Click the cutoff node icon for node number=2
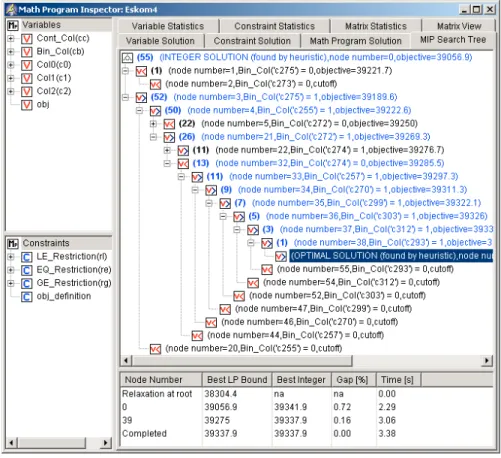Viewport: 501px width, 458px height. tap(155, 84)
